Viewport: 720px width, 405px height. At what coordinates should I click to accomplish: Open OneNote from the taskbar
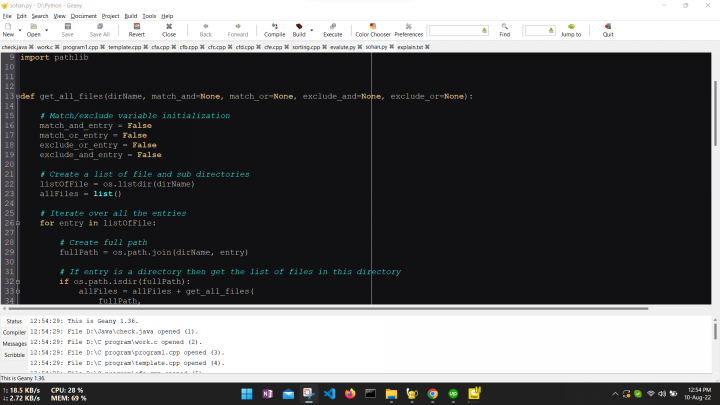coord(267,394)
